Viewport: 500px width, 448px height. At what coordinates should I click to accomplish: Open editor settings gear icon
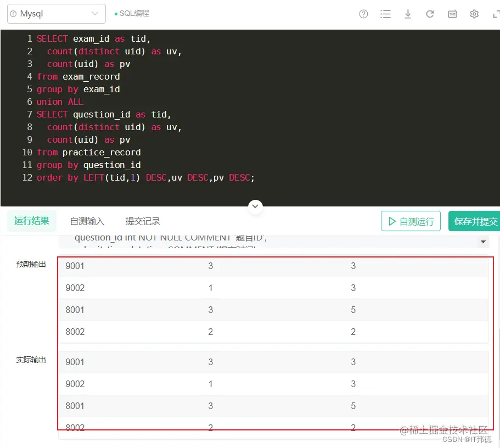pos(474,14)
